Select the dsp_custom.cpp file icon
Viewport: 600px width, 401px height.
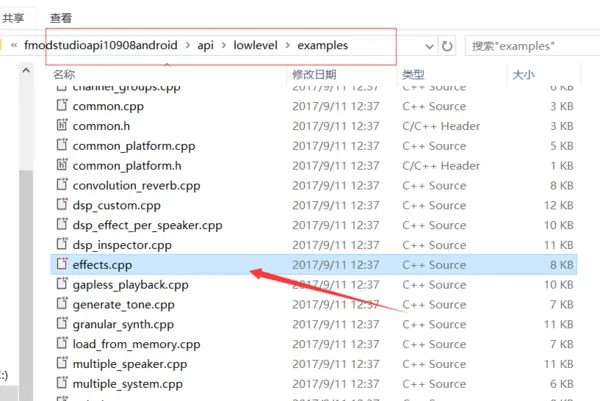coord(62,204)
